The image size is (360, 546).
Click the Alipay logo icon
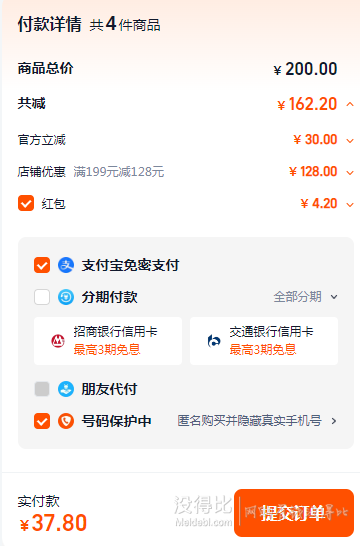tap(66, 265)
